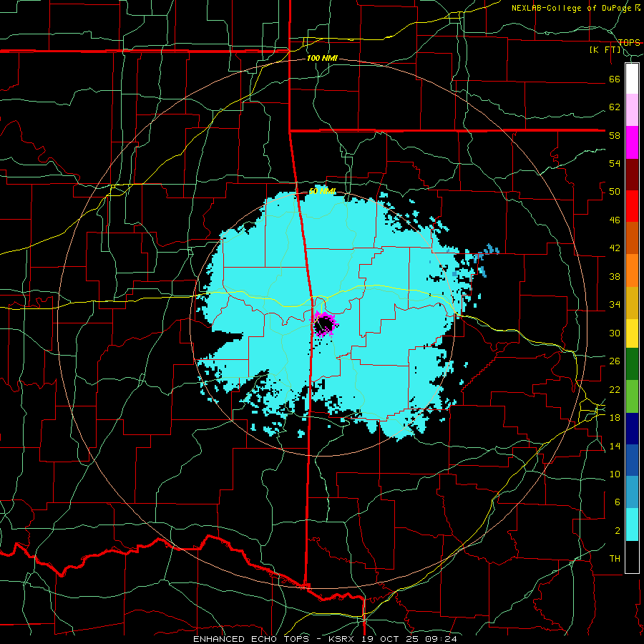
Task: Pick the magenta legend swatch
Action: click(x=632, y=142)
